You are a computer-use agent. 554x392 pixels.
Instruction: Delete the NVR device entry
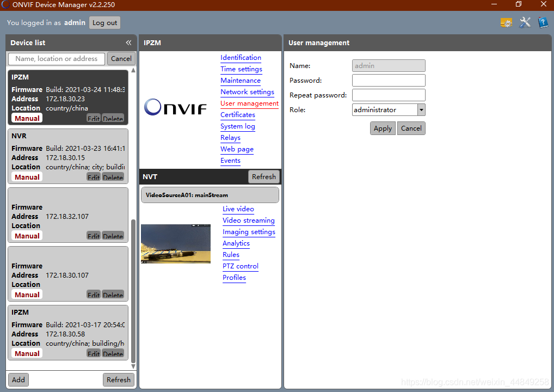pyautogui.click(x=113, y=177)
